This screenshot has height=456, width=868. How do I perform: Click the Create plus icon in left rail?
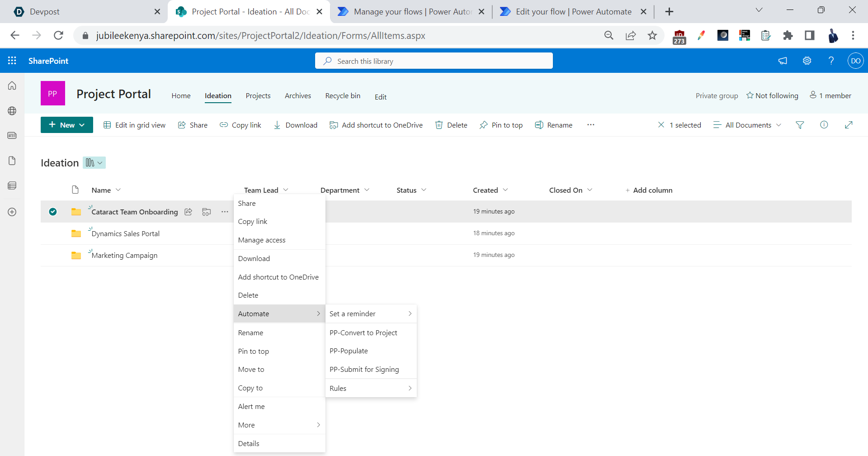12,212
